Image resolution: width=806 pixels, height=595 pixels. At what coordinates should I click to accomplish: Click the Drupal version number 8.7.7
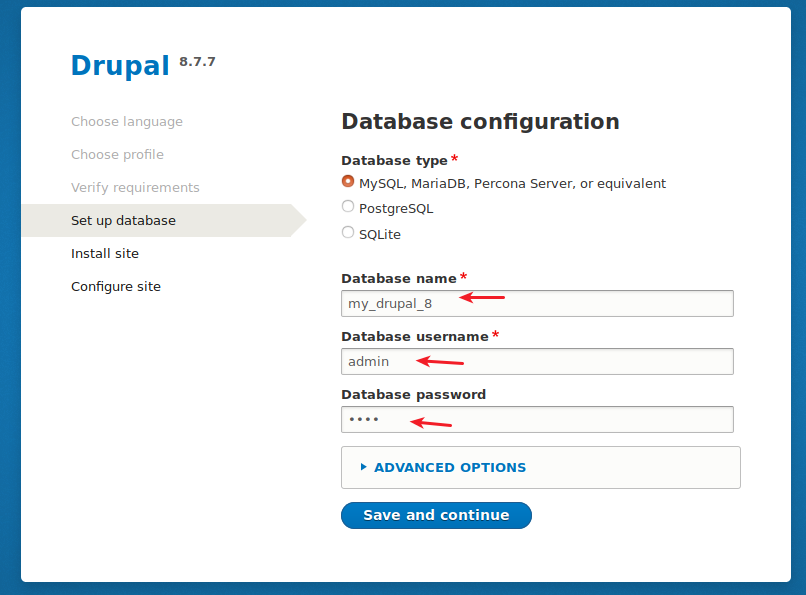(198, 60)
